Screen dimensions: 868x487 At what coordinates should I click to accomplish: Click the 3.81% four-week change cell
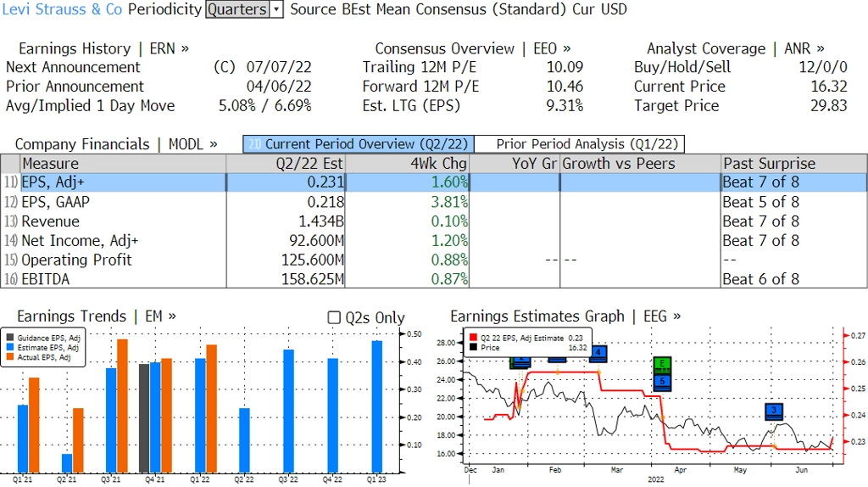pos(407,202)
